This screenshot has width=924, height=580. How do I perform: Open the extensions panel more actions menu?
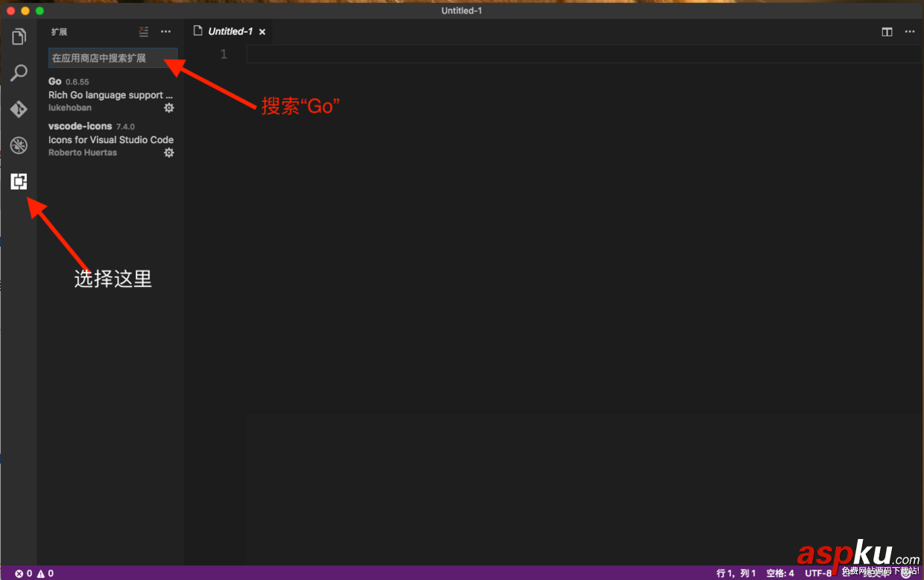(165, 31)
